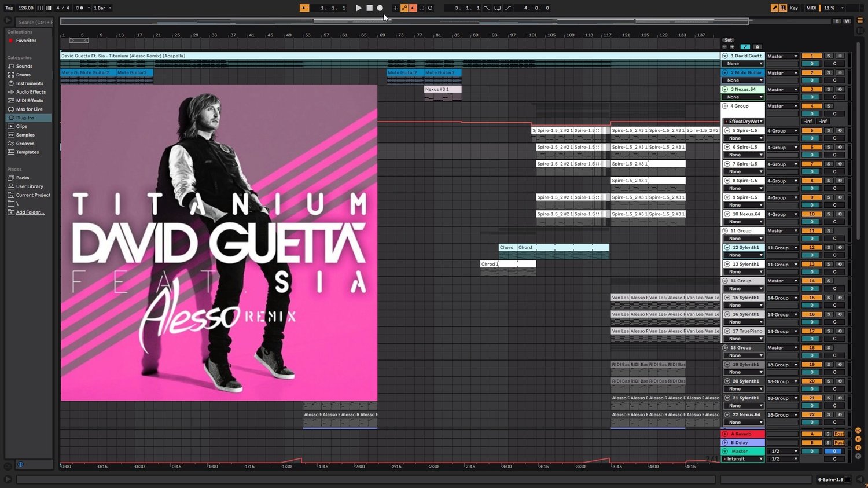
Task: Adjust track 22 Nexus.64 volume slider
Action: tap(812, 423)
